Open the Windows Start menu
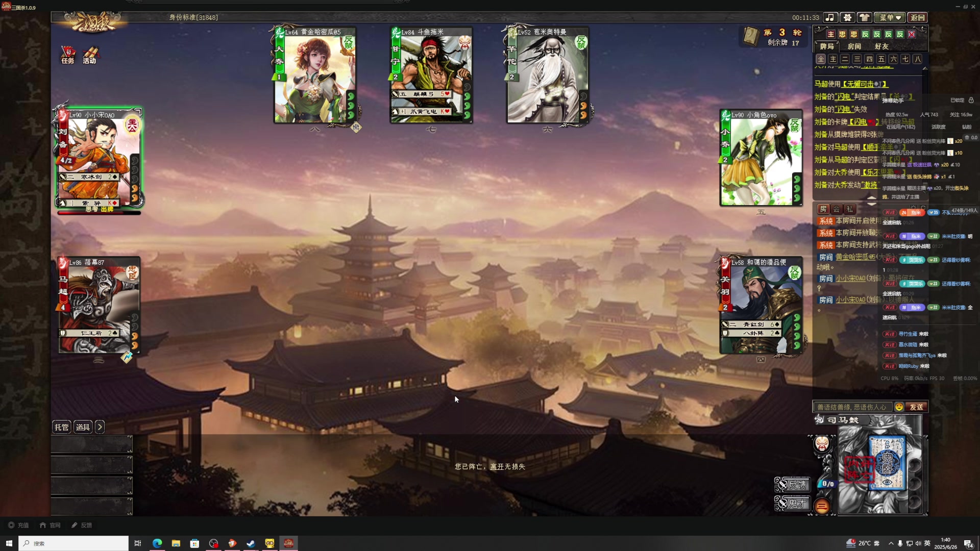The width and height of the screenshot is (980, 551). point(9,543)
